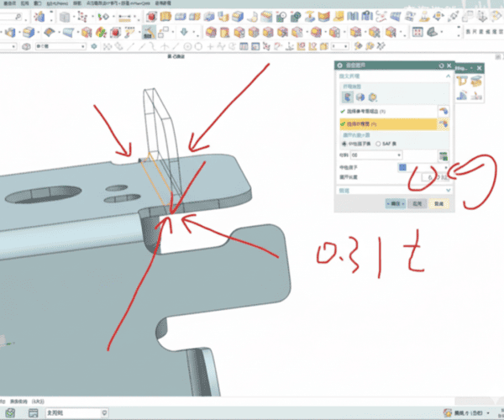Click the gray bent sheet-metal part icon
This screenshot has height=420, width=504.
click(x=433, y=32)
